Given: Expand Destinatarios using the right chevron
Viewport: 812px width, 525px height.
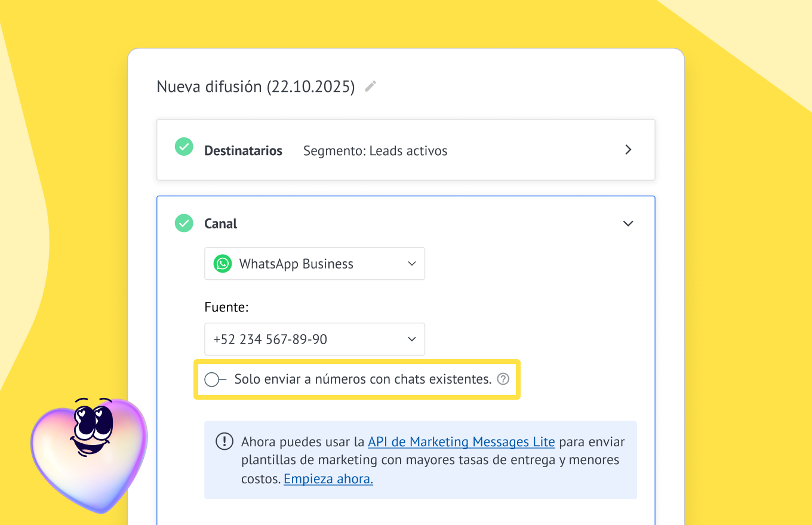Looking at the screenshot, I should 628,150.
